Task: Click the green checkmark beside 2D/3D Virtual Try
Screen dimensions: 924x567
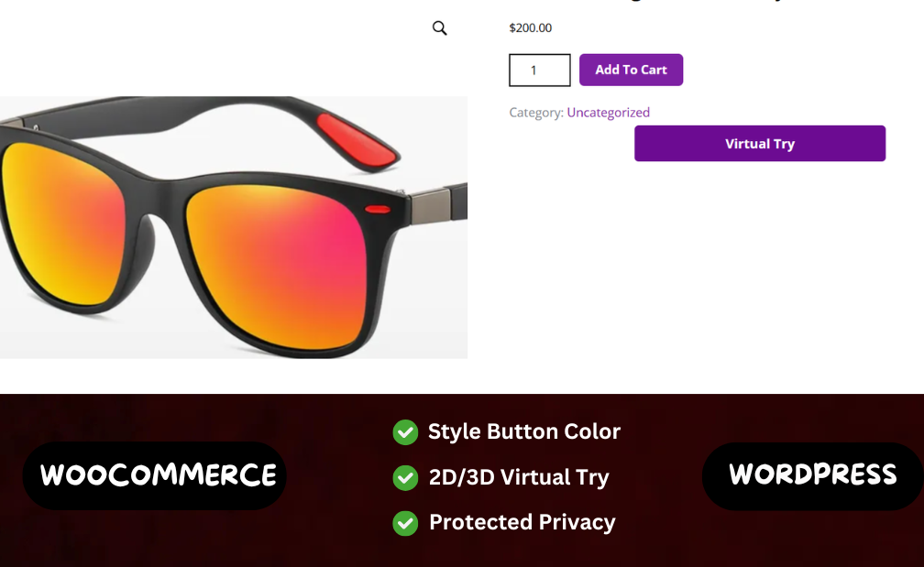Action: (x=405, y=477)
